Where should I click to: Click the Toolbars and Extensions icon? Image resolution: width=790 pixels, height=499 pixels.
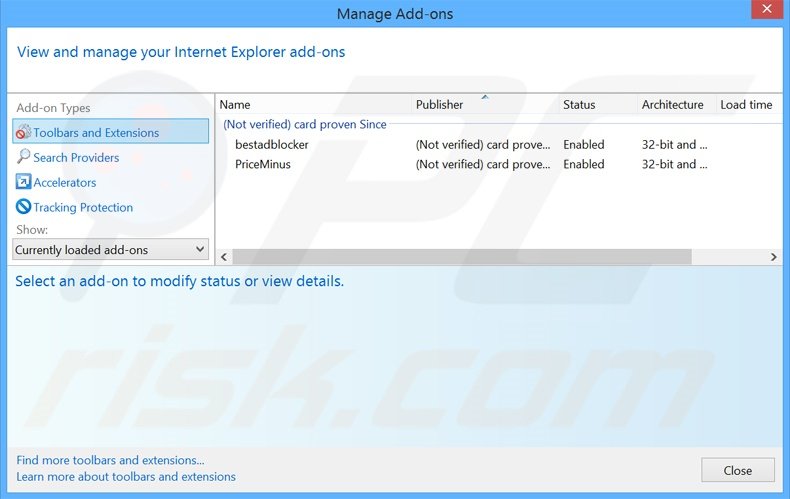coord(23,132)
